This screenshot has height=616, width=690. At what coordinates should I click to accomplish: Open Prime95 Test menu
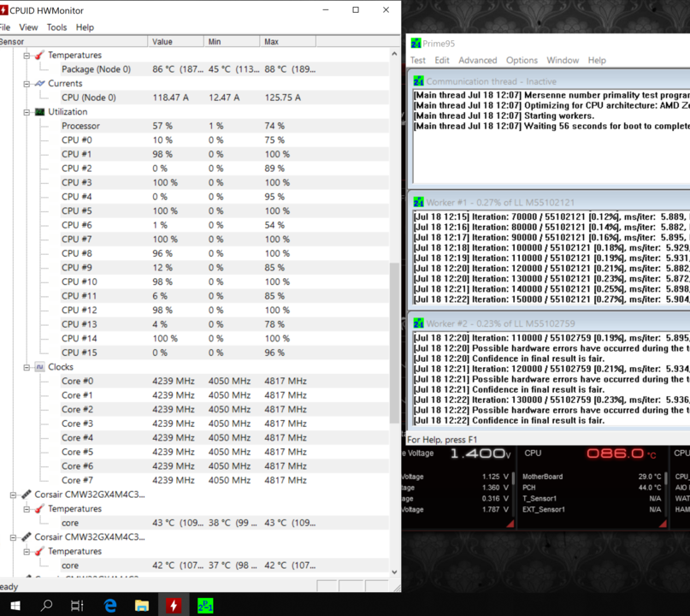(417, 61)
